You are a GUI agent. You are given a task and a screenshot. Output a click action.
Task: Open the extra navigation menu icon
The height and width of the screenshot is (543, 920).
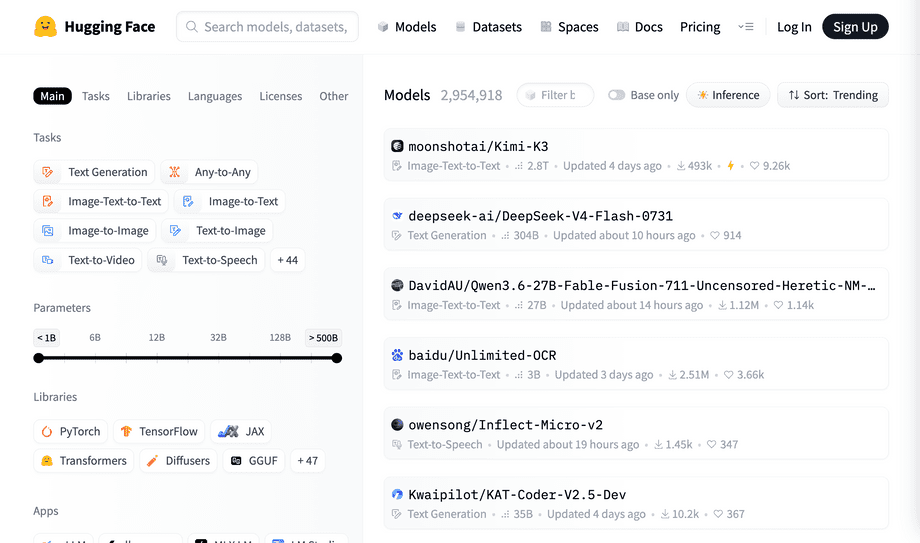[745, 26]
